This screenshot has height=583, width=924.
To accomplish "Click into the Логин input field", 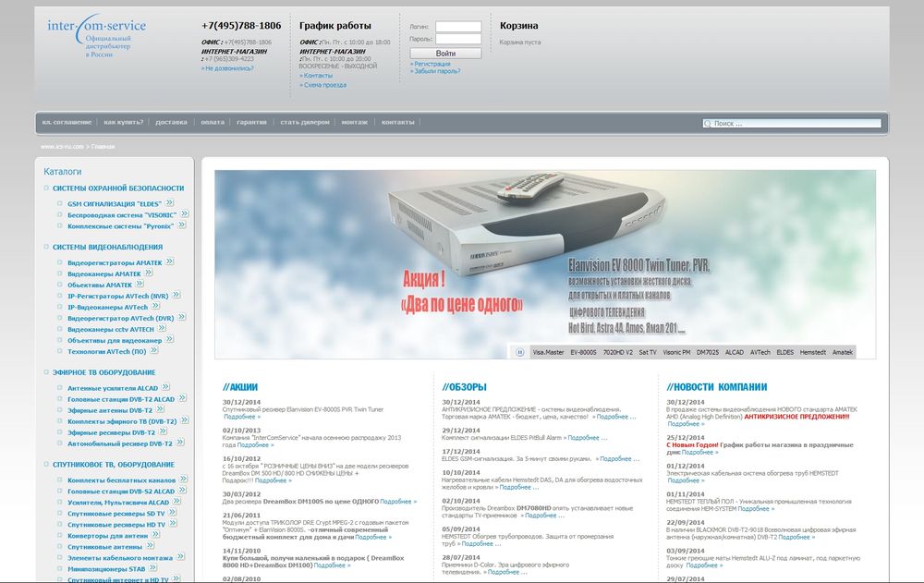I will point(458,27).
